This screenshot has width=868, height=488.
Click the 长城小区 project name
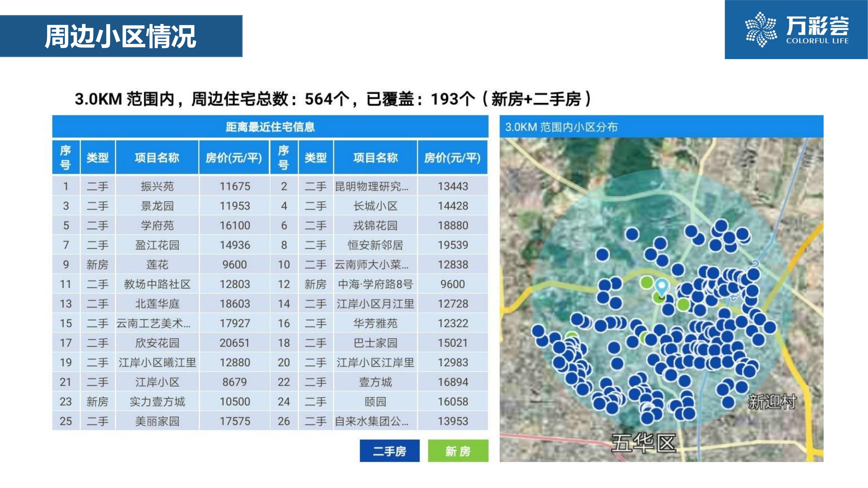pos(375,206)
